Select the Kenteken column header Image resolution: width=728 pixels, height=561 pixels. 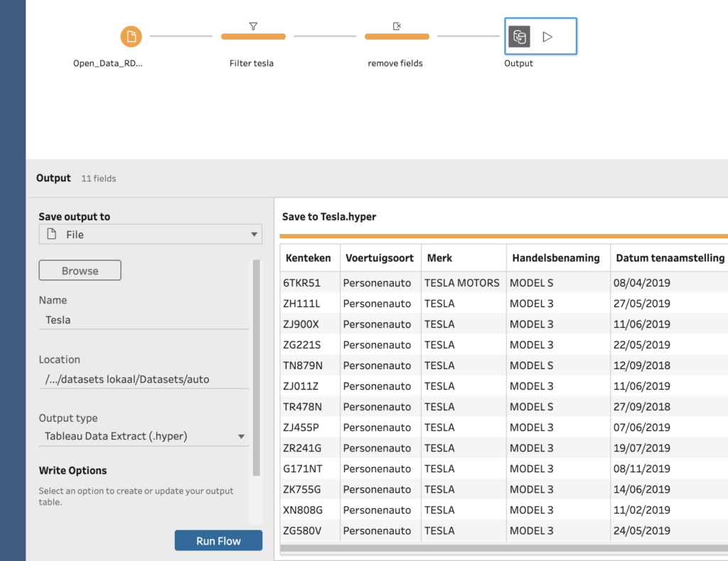(309, 258)
